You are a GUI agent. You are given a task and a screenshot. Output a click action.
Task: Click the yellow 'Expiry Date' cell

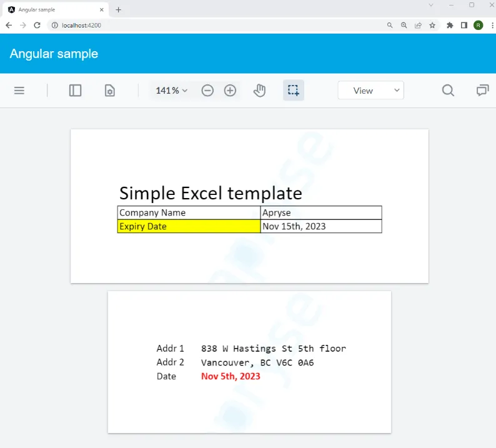point(189,226)
